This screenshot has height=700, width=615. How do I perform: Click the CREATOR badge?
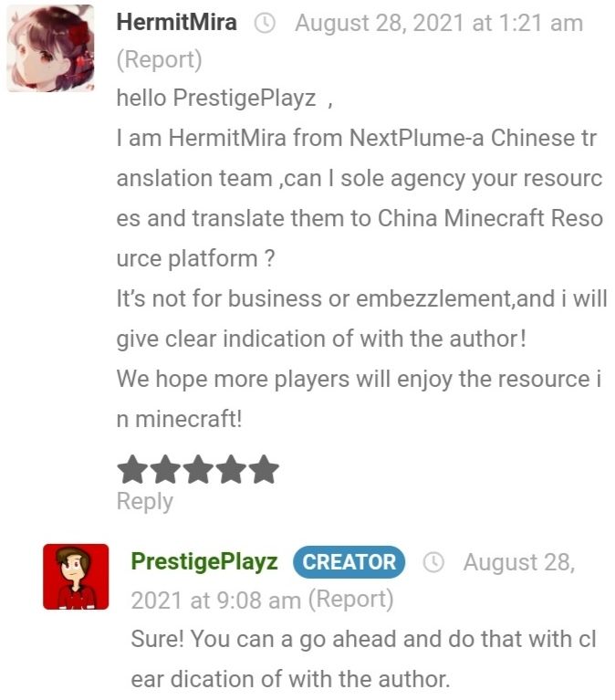coord(349,562)
